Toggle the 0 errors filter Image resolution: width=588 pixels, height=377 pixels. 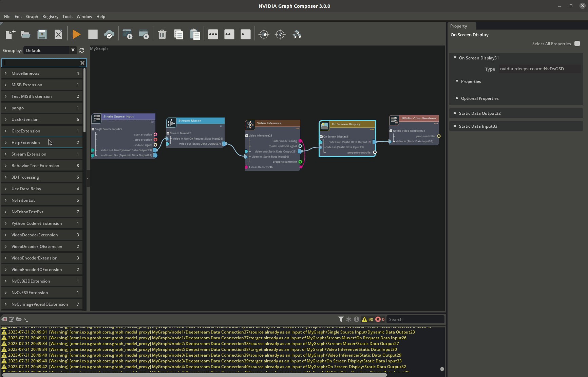pyautogui.click(x=380, y=319)
